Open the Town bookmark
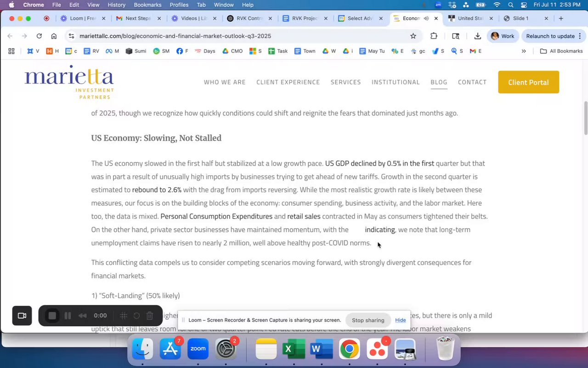Image resolution: width=588 pixels, height=368 pixels. click(x=305, y=51)
